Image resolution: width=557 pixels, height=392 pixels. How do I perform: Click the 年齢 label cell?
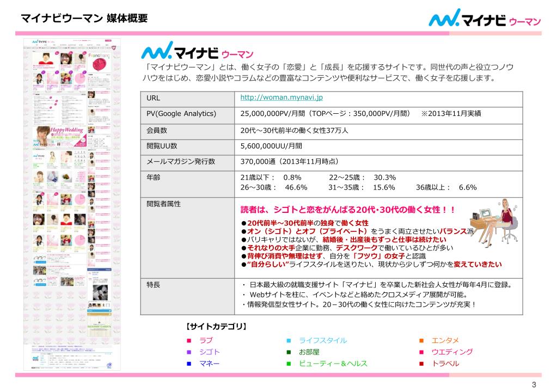point(187,184)
